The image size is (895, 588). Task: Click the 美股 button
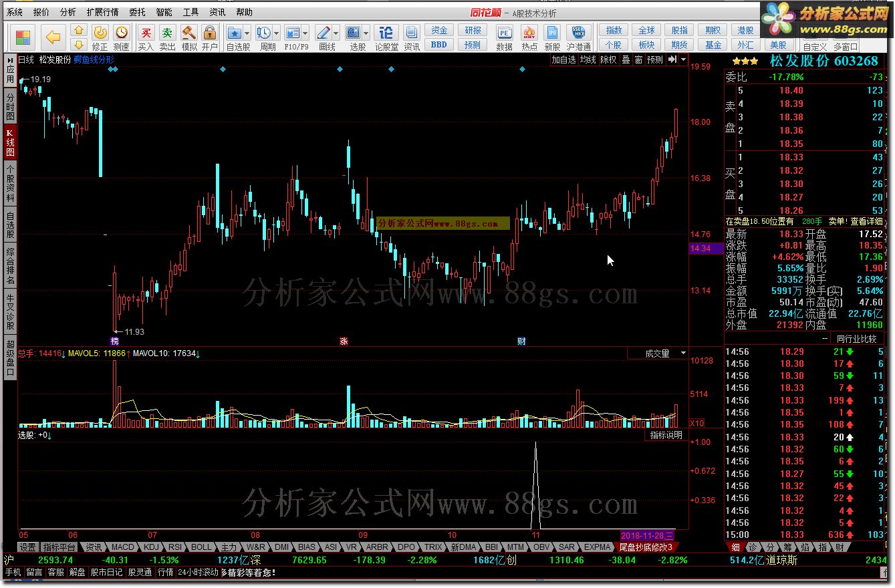click(778, 45)
